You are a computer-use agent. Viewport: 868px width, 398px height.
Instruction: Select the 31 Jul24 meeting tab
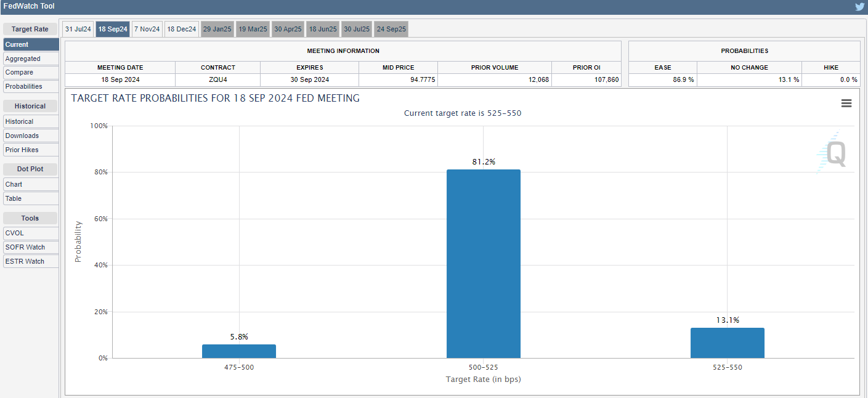tap(78, 29)
